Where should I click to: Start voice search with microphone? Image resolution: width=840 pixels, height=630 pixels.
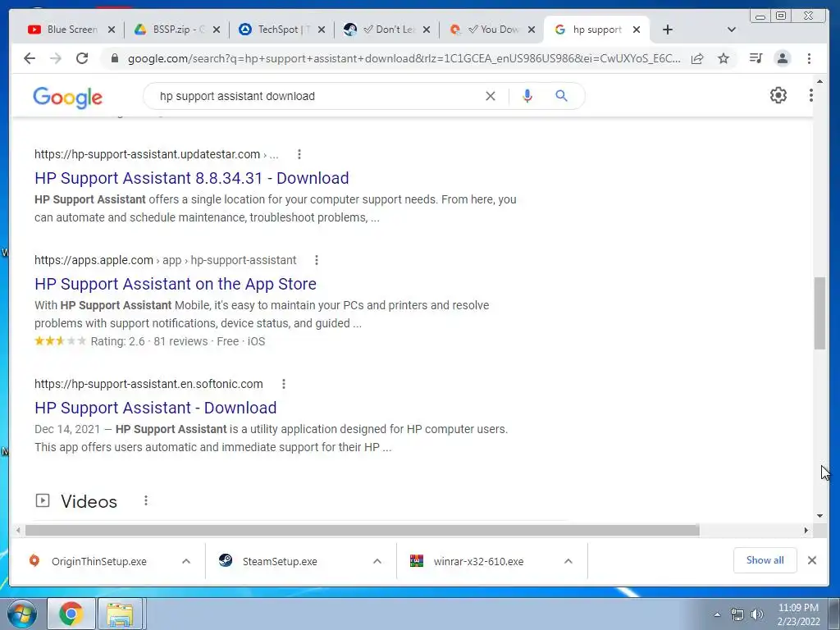click(x=527, y=96)
